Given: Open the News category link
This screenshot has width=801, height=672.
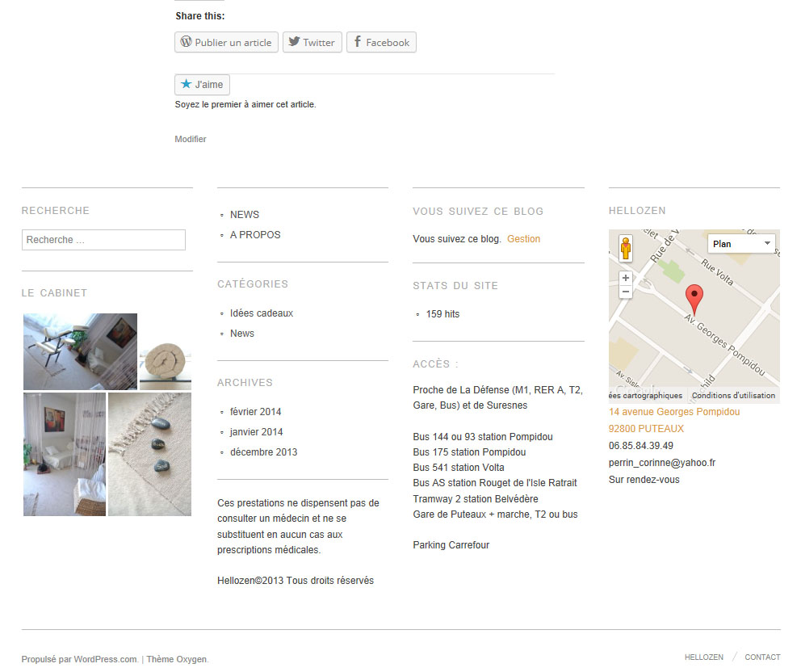Looking at the screenshot, I should pyautogui.click(x=242, y=334).
